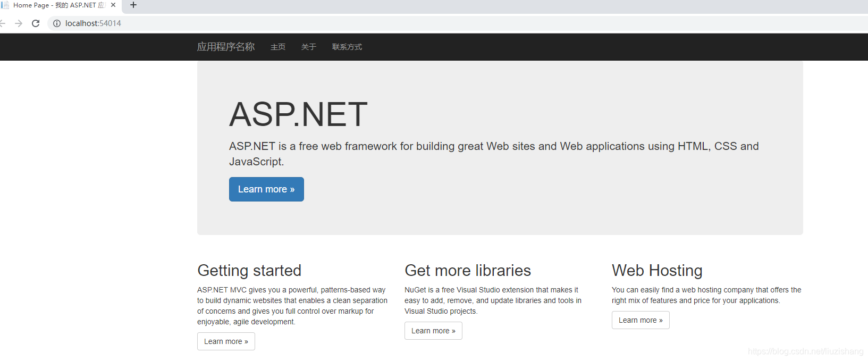Click Learn more under Getting started
The height and width of the screenshot is (361, 868).
tap(226, 341)
